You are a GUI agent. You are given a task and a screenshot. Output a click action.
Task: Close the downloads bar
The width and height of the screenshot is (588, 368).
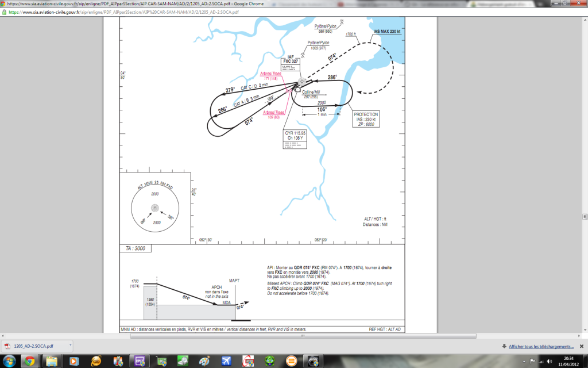tap(582, 347)
